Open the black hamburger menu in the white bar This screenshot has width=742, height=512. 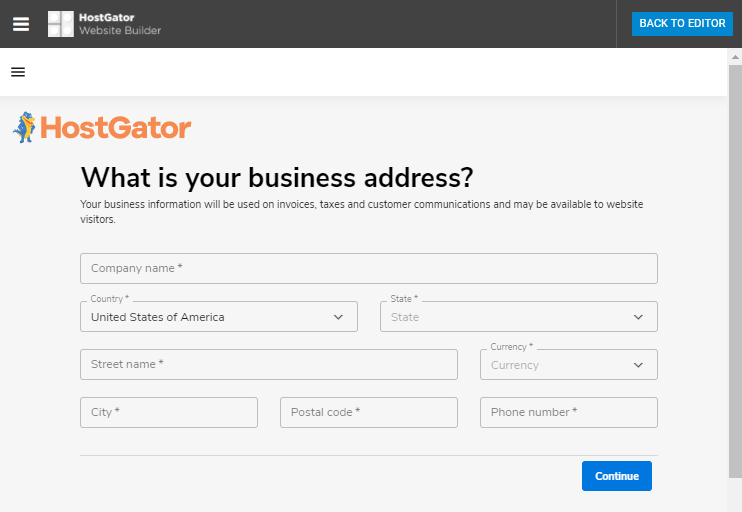click(18, 72)
